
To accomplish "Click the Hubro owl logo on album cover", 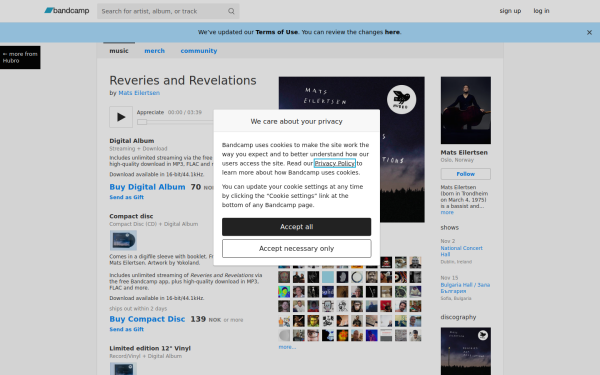I will click(401, 99).
